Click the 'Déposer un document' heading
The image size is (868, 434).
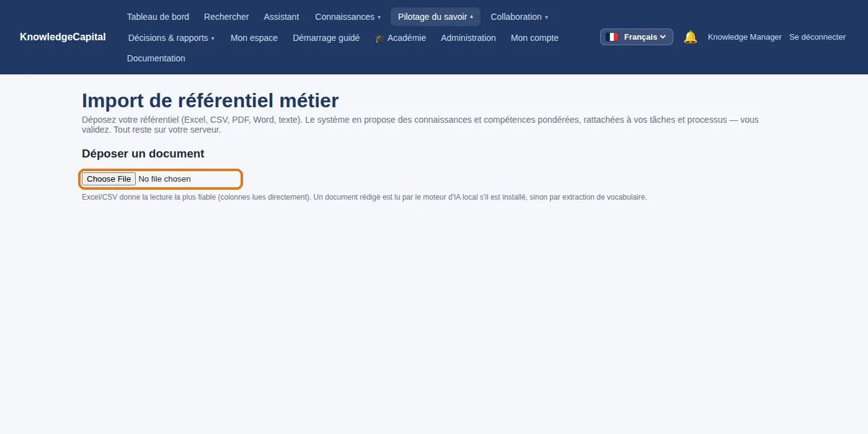(x=143, y=154)
